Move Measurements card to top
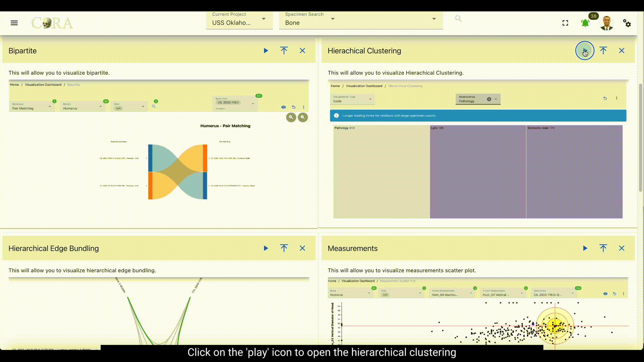The height and width of the screenshot is (362, 644). click(603, 248)
